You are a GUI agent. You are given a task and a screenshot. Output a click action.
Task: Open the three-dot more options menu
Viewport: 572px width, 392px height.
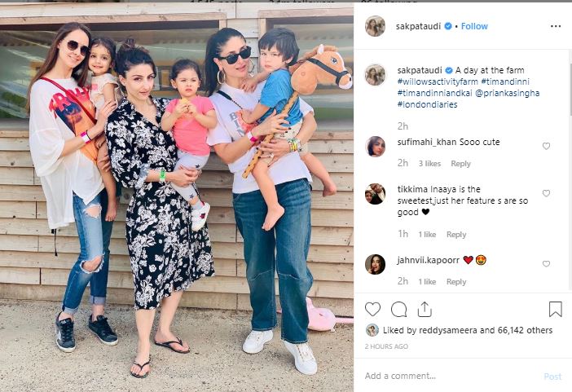[556, 26]
